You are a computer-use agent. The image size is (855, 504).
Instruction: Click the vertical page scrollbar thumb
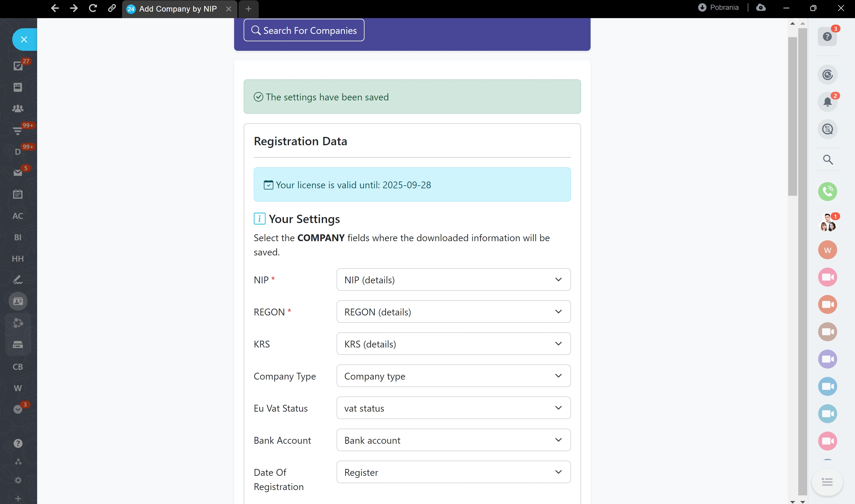tap(792, 116)
